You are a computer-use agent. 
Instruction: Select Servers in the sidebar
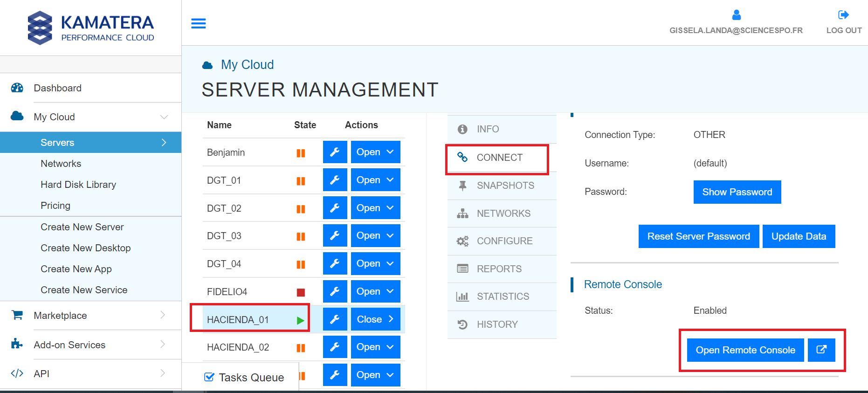[90, 142]
